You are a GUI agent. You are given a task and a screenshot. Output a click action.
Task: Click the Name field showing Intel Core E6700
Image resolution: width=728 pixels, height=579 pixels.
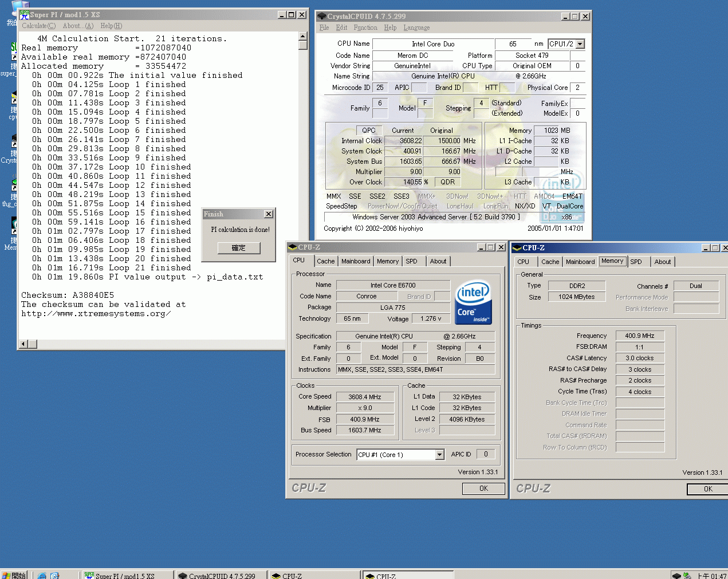(393, 285)
